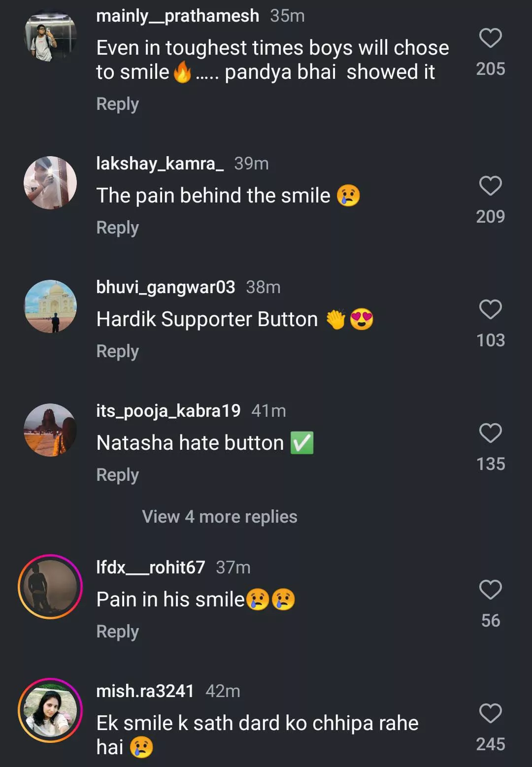This screenshot has width=532, height=767.
Task: Reply to mainly__prathamesh's comment
Action: click(118, 104)
